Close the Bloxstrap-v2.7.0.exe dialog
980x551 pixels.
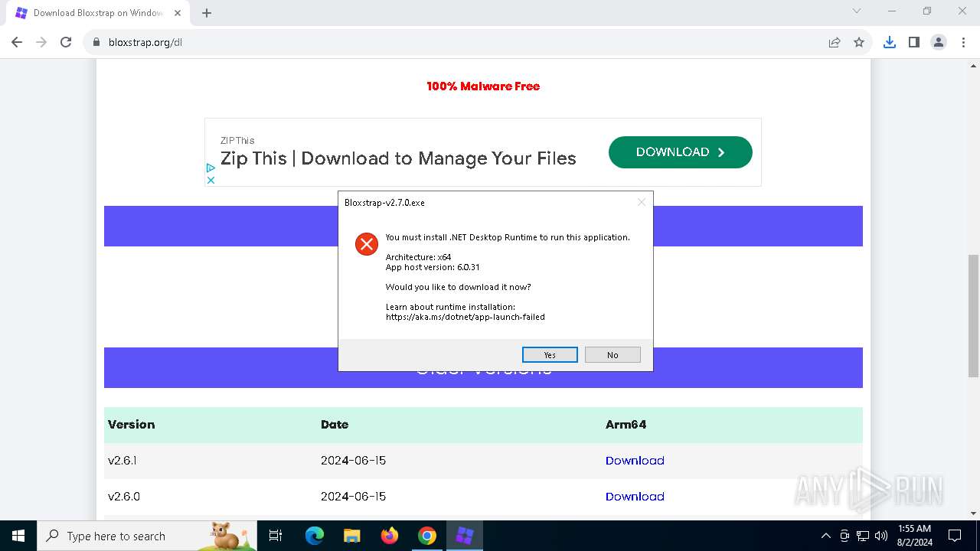click(642, 202)
